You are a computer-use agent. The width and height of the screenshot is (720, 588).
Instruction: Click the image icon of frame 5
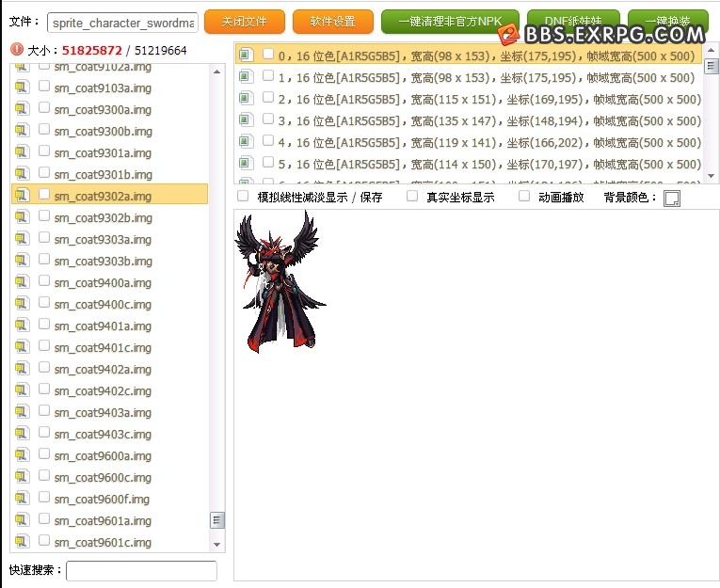tap(247, 164)
